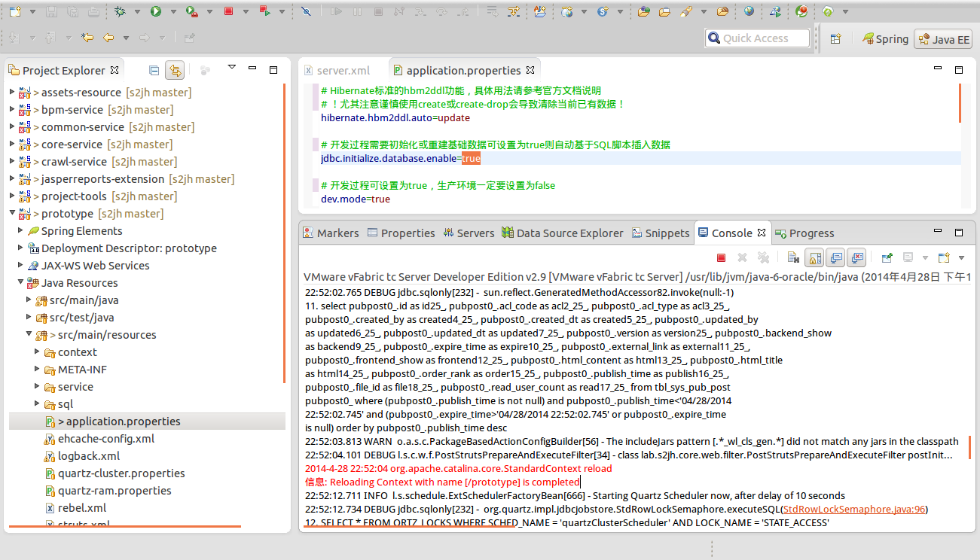
Task: Toggle Scroll Lock in Console
Action: tap(814, 257)
